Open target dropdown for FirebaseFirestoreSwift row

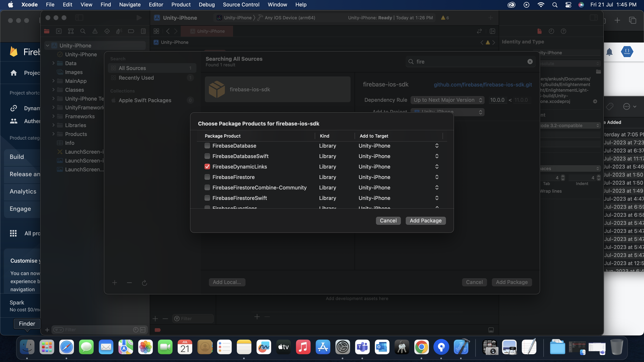coord(437,198)
